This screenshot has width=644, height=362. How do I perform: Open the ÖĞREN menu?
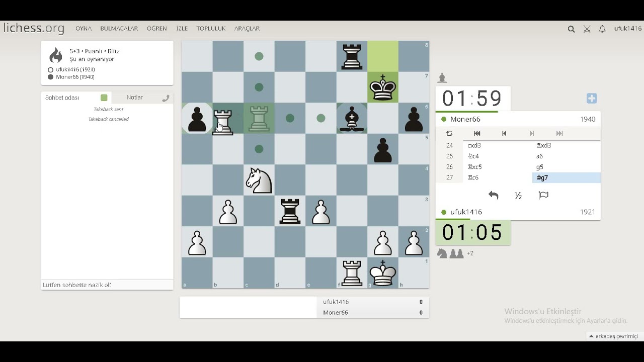point(157,29)
